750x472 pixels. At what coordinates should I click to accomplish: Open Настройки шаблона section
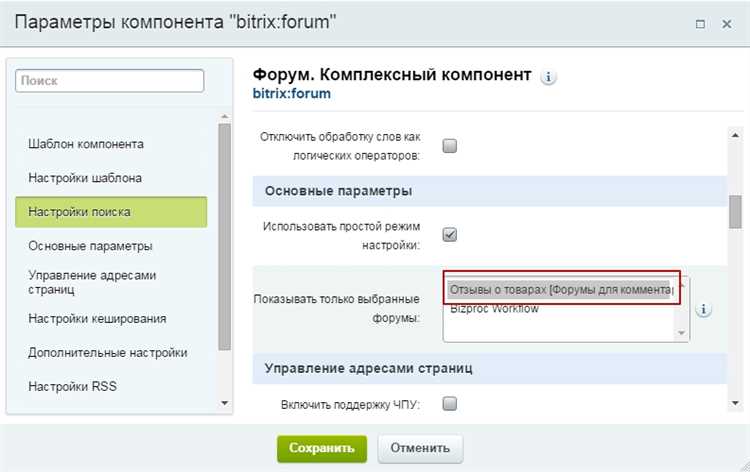pyautogui.click(x=85, y=178)
